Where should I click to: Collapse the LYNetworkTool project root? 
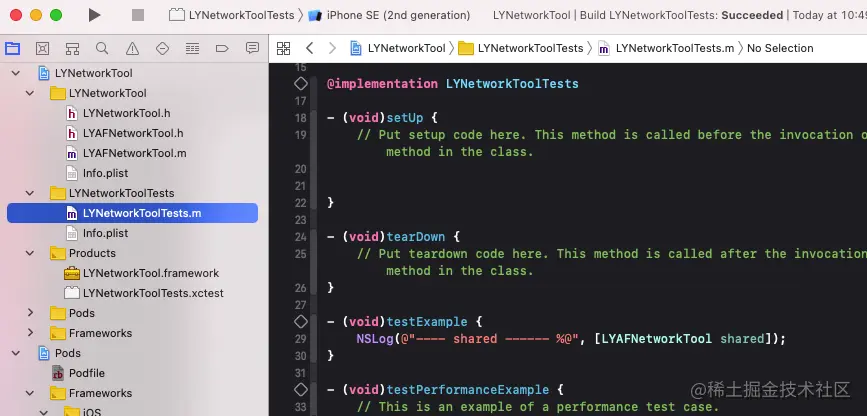tap(16, 73)
